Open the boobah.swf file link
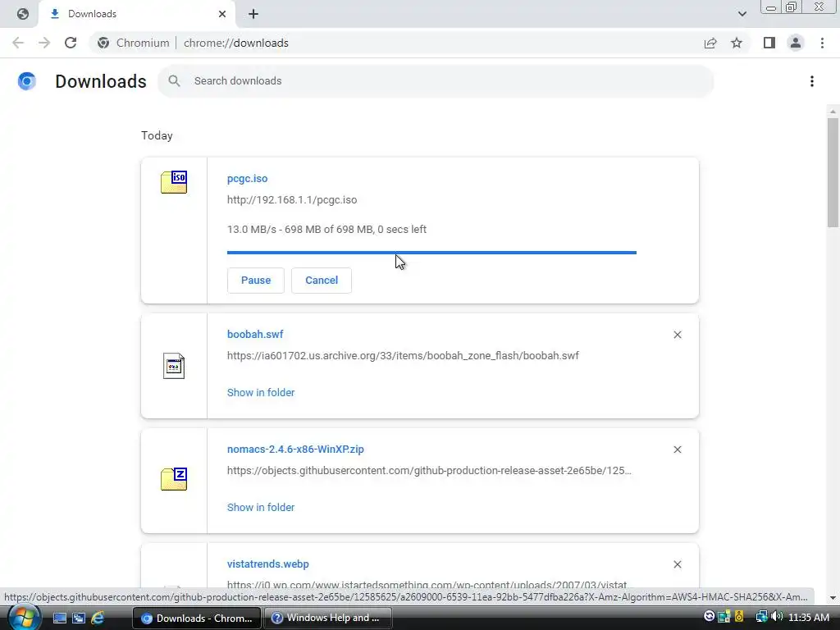The width and height of the screenshot is (840, 630). (x=255, y=335)
